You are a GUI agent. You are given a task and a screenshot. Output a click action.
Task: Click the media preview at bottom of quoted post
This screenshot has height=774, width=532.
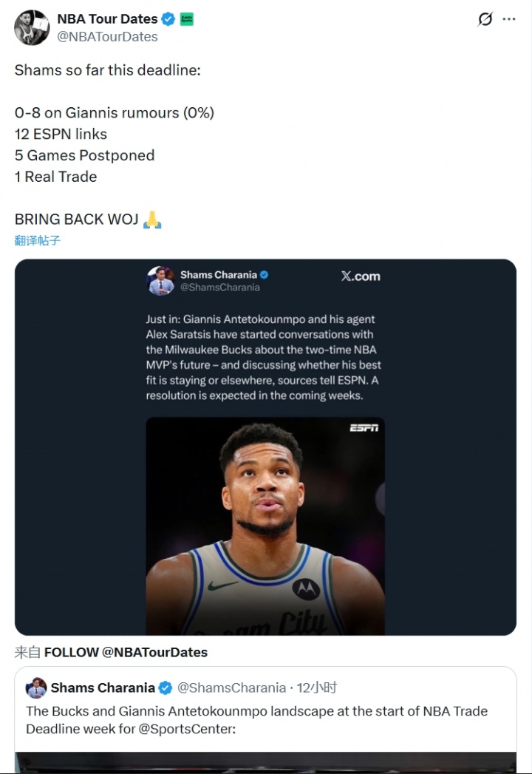click(265, 762)
